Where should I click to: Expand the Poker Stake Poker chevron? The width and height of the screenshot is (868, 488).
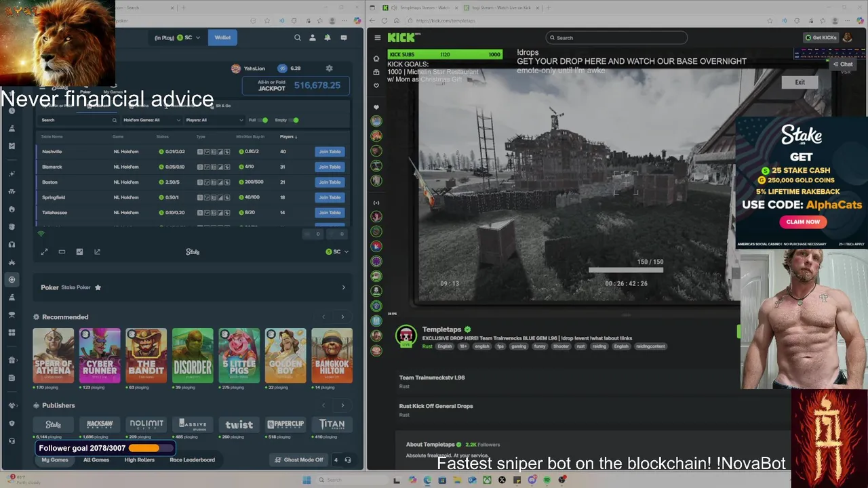point(343,287)
